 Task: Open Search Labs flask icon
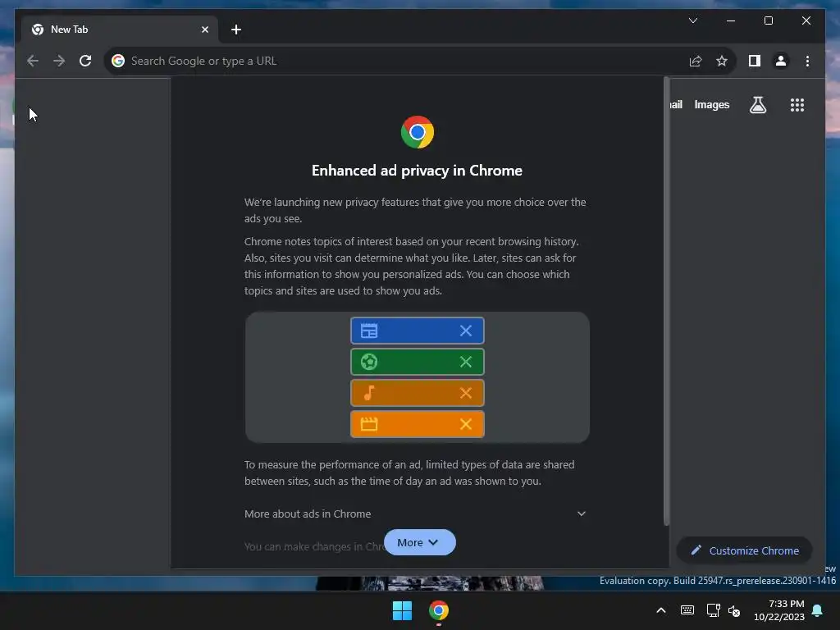click(x=757, y=105)
